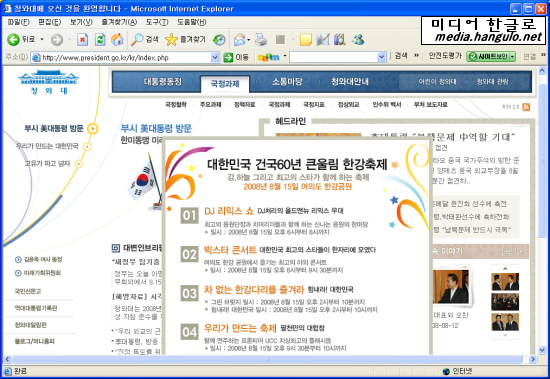Viewport: 550px width, 379px height.
Task: Open the msn search box dropdown arrow
Action: tap(382, 57)
